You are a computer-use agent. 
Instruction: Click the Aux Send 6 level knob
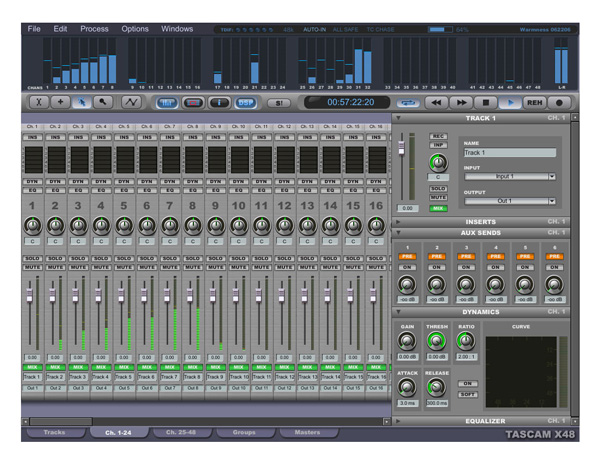click(x=554, y=284)
